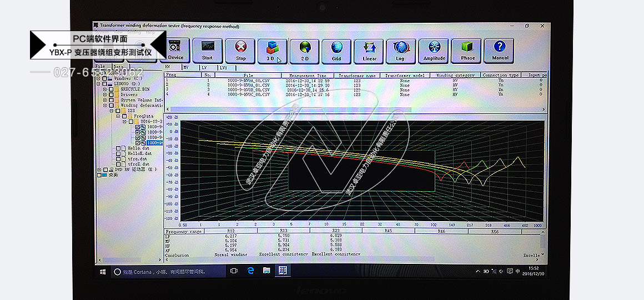Screen dimensions: 644x300
Task: Check the FreqData folder checkbox
Action: [x=124, y=116]
